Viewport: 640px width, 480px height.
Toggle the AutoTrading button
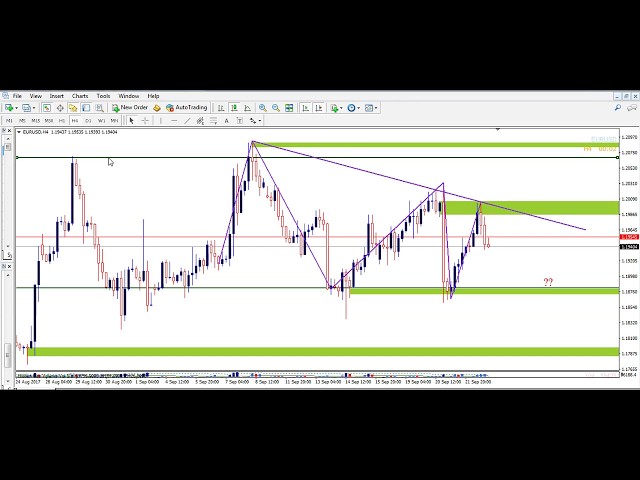point(187,108)
